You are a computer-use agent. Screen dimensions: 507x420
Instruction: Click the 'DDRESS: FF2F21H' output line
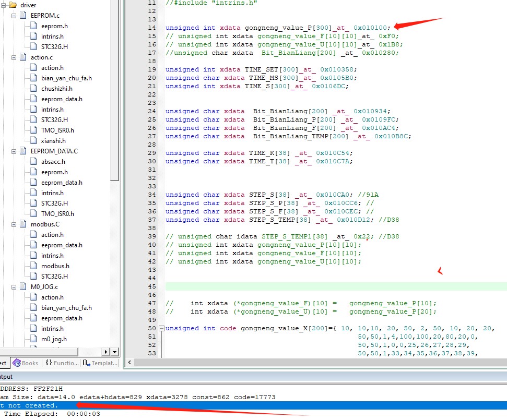pos(31,389)
